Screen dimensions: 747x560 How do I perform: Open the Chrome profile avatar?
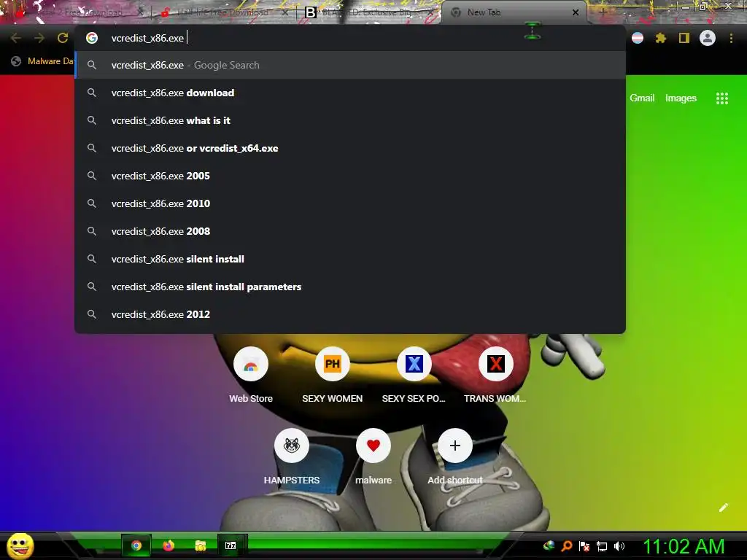click(x=708, y=38)
